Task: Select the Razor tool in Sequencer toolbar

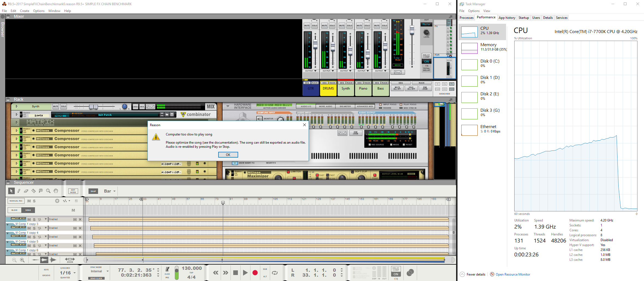Action: coord(34,191)
